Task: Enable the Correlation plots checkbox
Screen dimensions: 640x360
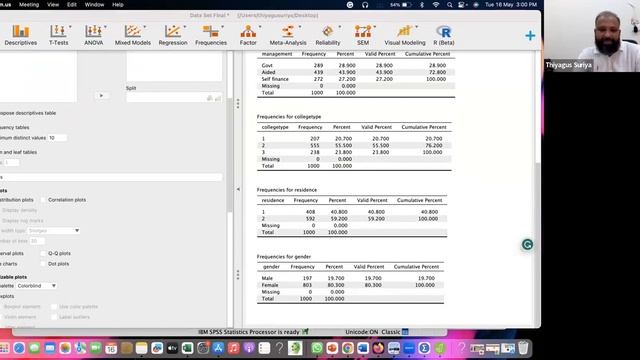Action: point(43,200)
